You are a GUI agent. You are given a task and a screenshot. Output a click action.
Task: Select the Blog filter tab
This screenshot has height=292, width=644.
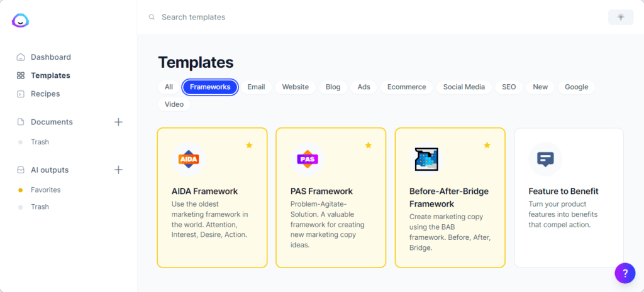click(x=333, y=87)
